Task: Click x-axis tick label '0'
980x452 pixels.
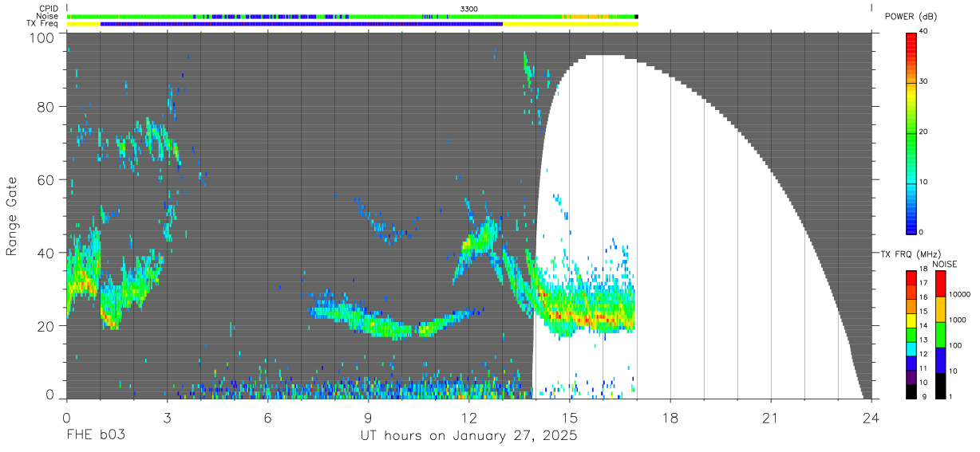Action: pyautogui.click(x=66, y=417)
